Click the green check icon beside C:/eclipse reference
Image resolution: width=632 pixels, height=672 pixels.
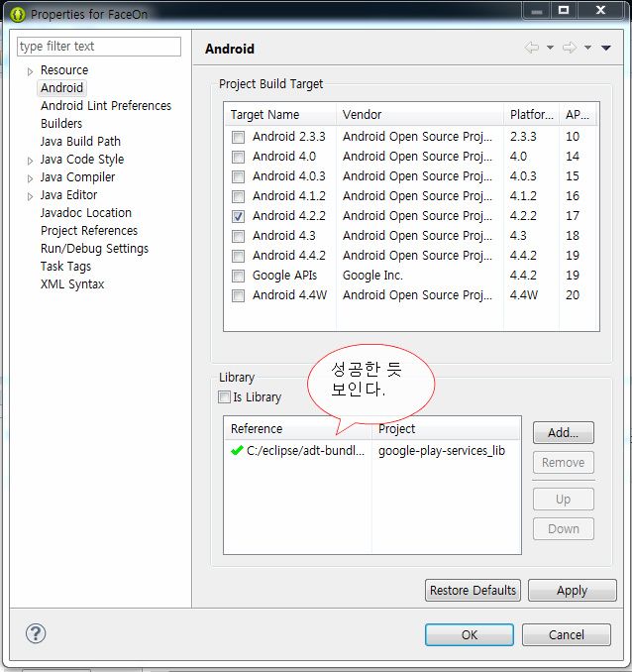(x=237, y=451)
